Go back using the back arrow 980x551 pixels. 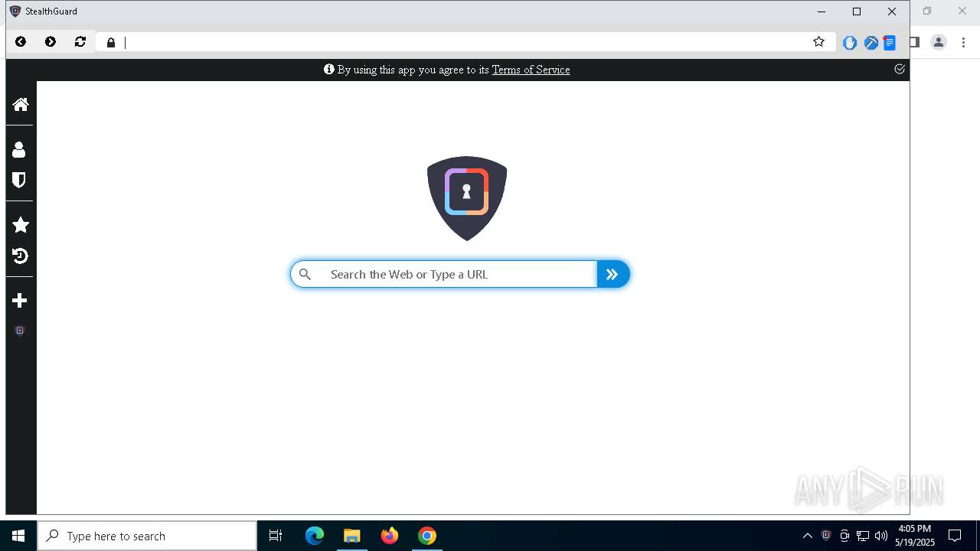point(21,42)
